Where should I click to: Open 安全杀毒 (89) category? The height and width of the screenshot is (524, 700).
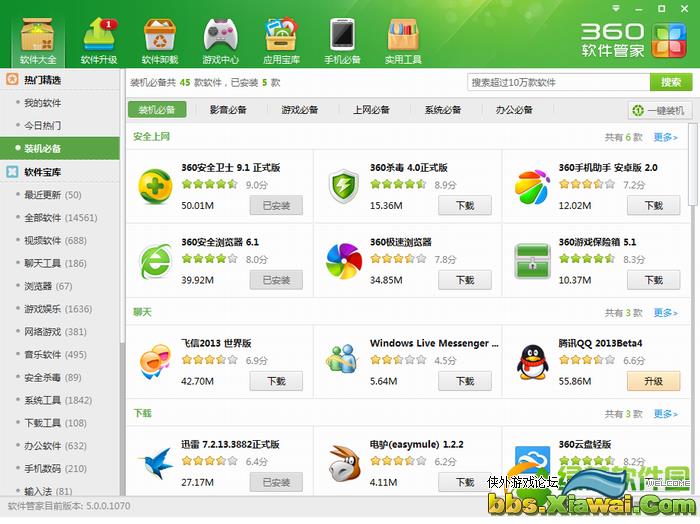click(60, 377)
